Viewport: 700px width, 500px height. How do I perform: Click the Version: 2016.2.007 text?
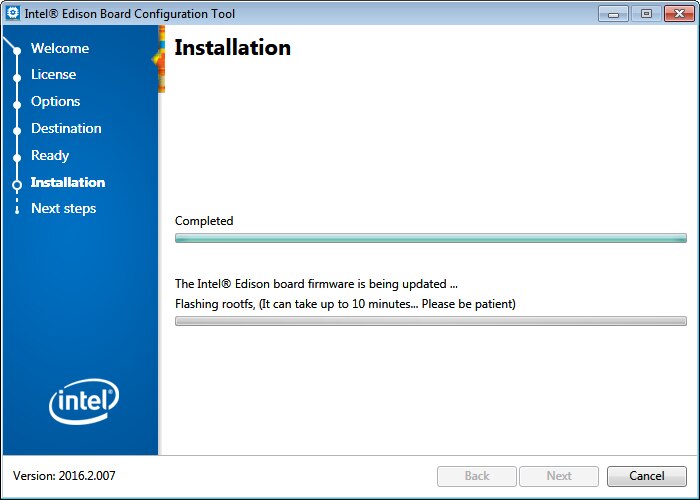click(x=64, y=476)
